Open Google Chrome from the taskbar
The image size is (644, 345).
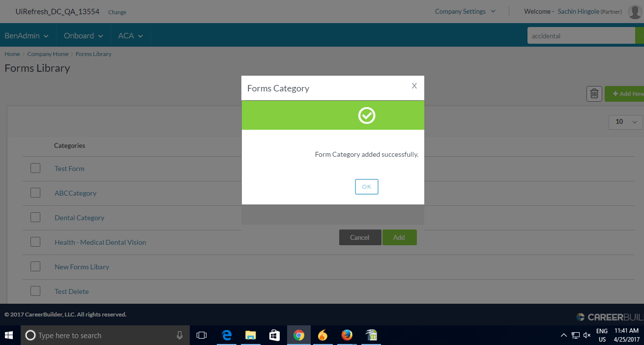click(x=298, y=336)
